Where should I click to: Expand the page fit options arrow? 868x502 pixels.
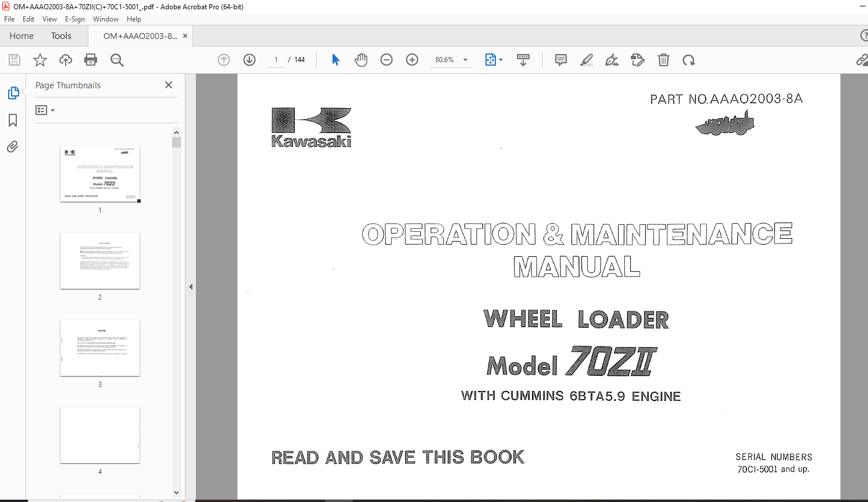click(x=501, y=60)
